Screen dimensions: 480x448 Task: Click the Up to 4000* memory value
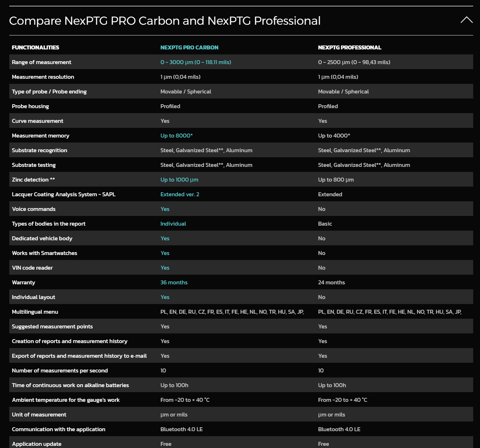coord(334,136)
